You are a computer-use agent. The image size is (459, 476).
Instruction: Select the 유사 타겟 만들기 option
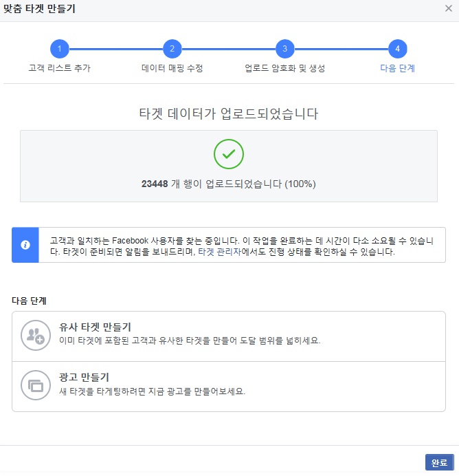point(229,336)
